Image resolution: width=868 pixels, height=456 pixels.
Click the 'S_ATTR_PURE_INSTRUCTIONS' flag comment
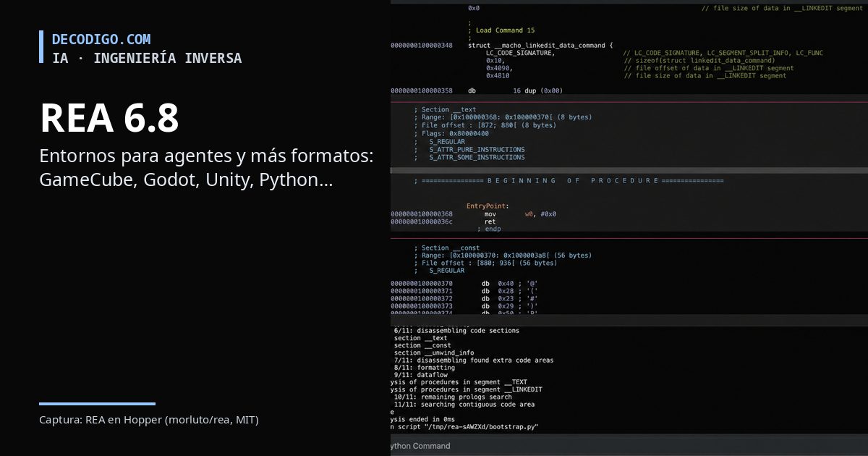coord(477,149)
